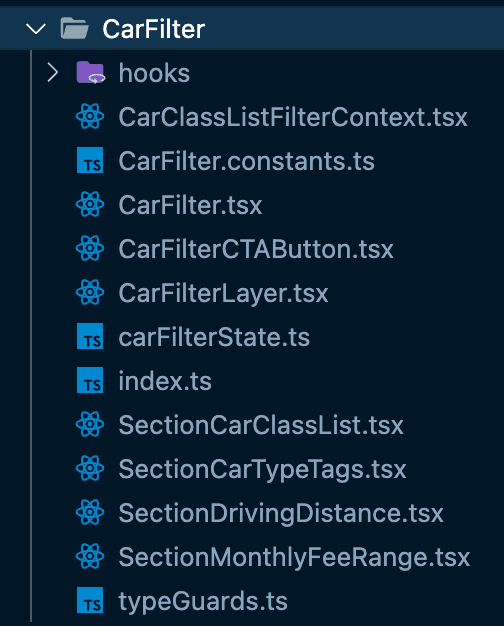
Task: Select the hooks folder name
Action: tap(154, 73)
